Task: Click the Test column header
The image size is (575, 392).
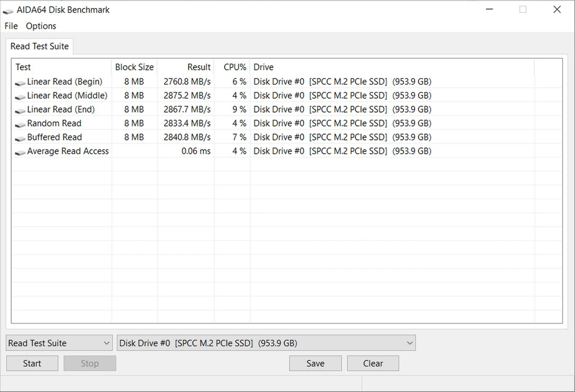Action: point(61,67)
